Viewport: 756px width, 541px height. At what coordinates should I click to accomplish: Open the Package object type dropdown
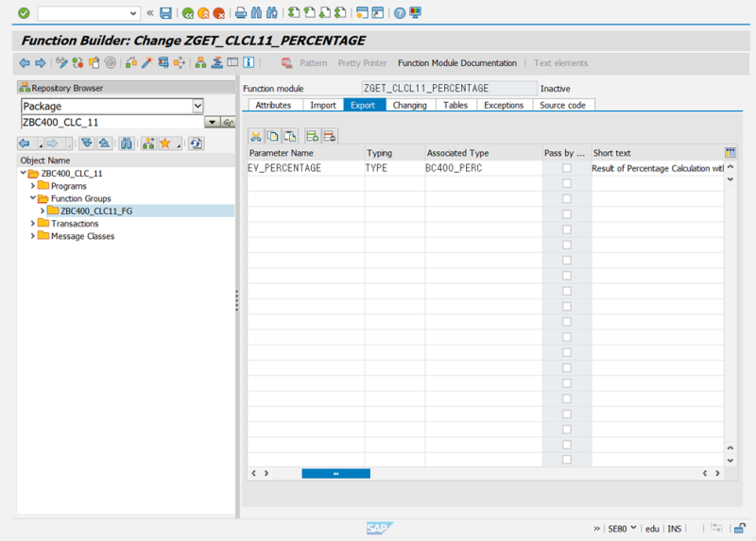198,107
